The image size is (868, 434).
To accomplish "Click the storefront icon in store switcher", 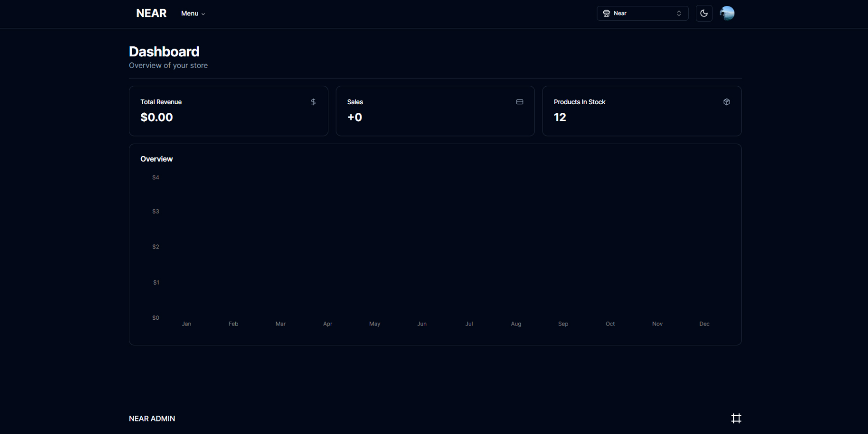I will 606,14.
